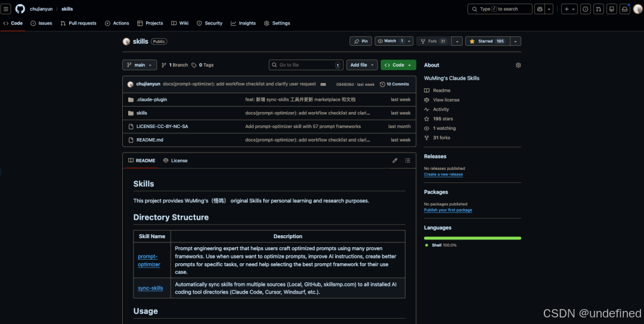Screen dimensions: 644x324
Task: Expand the commit message ellipsis
Action: click(x=323, y=85)
